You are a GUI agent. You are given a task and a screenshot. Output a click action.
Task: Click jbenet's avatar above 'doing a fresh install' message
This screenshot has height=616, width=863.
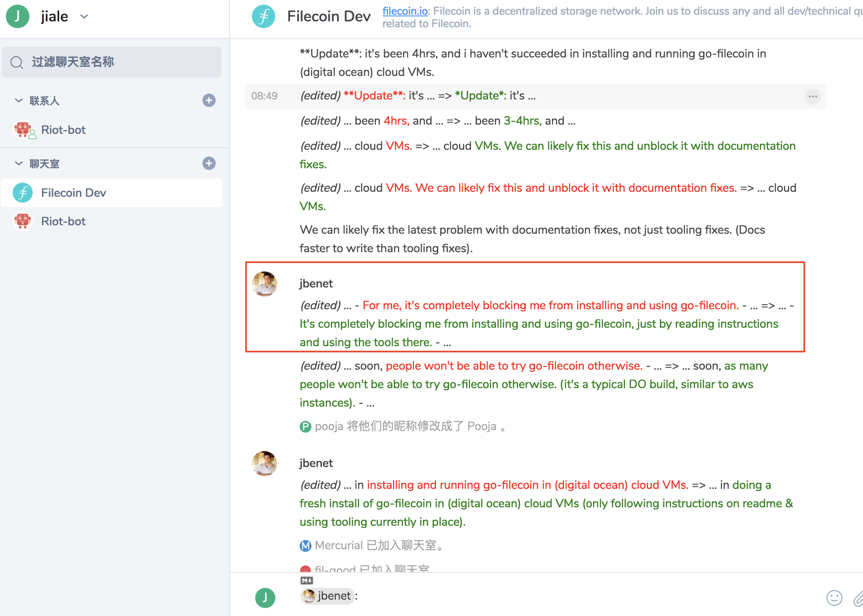coord(264,464)
